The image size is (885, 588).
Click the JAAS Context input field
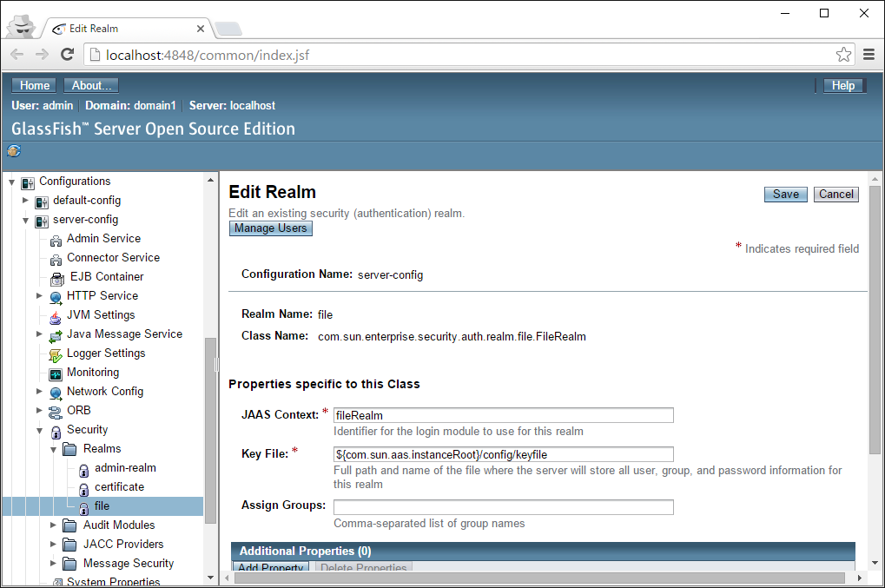point(504,415)
